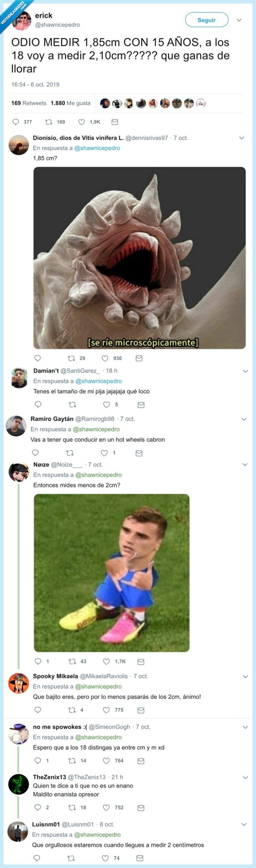Open Luisnm01's profile avatar

[18, 831]
